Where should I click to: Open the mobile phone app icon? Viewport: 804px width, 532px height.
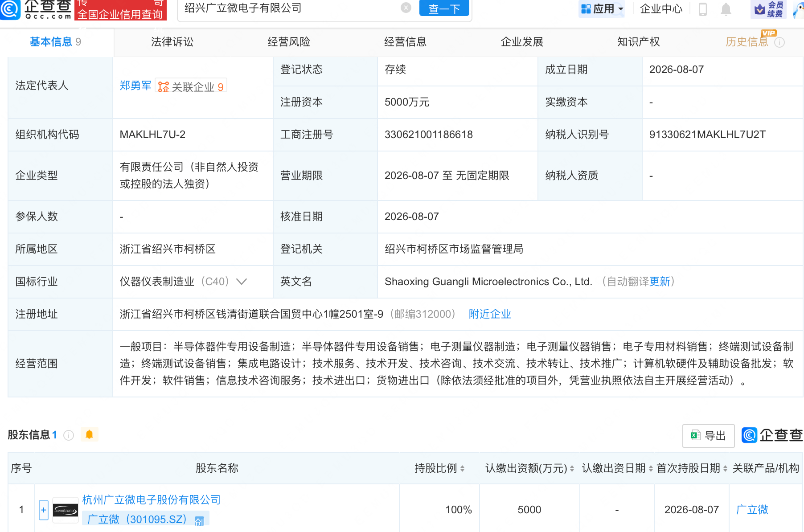point(703,9)
